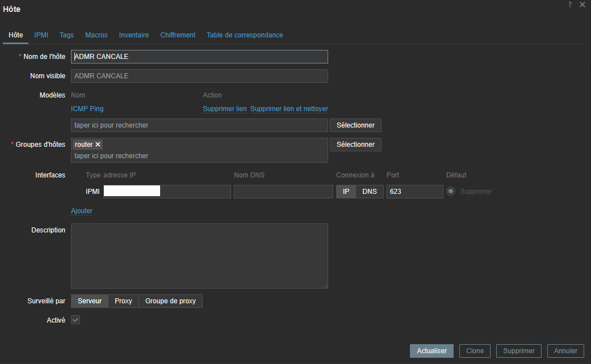
Task: Click the Modèles search field
Action: (x=199, y=125)
